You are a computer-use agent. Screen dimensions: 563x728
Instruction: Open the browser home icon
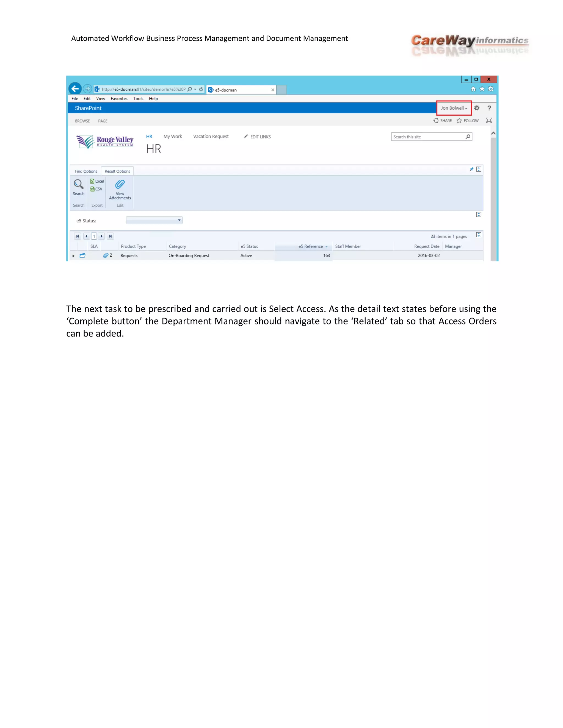[473, 89]
